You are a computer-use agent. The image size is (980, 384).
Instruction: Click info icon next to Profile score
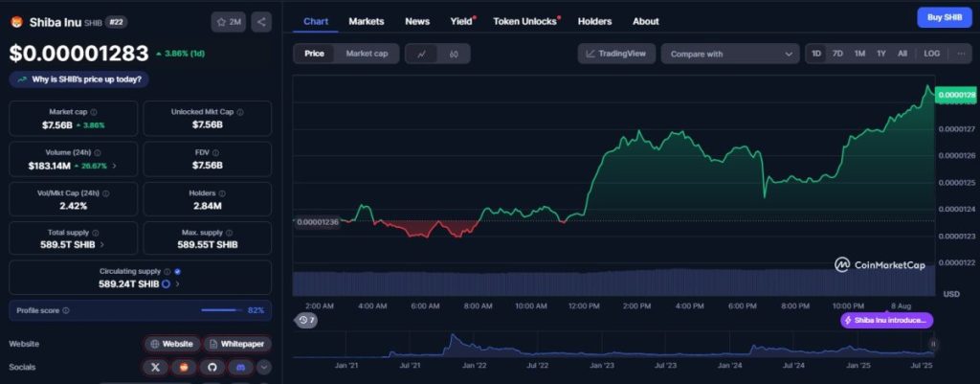click(x=66, y=310)
